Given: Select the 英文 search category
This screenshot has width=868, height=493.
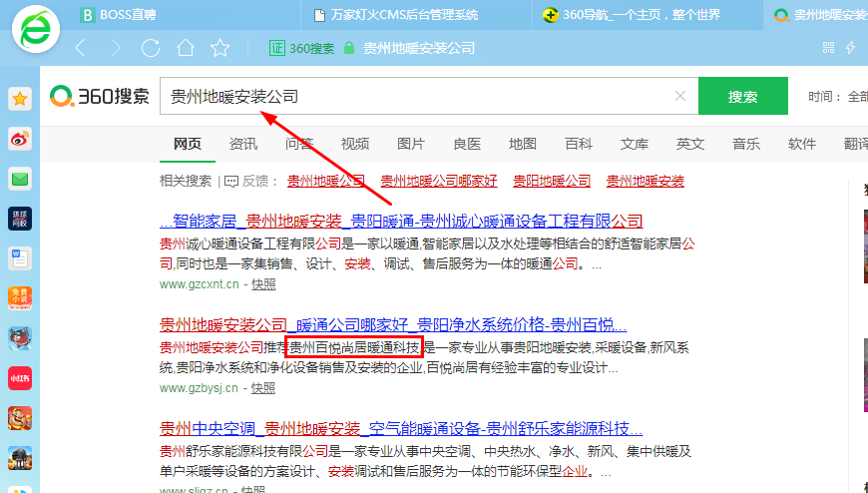Looking at the screenshot, I should [x=690, y=144].
